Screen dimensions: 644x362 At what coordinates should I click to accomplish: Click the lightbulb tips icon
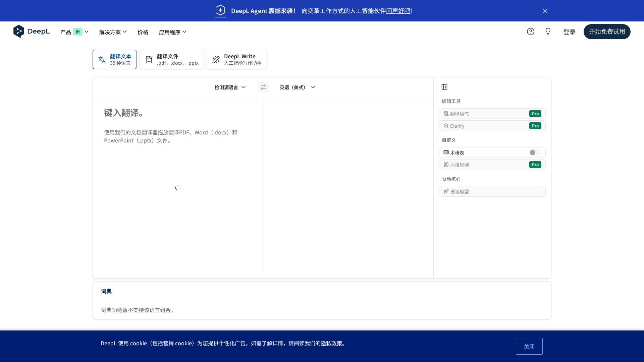click(x=548, y=32)
